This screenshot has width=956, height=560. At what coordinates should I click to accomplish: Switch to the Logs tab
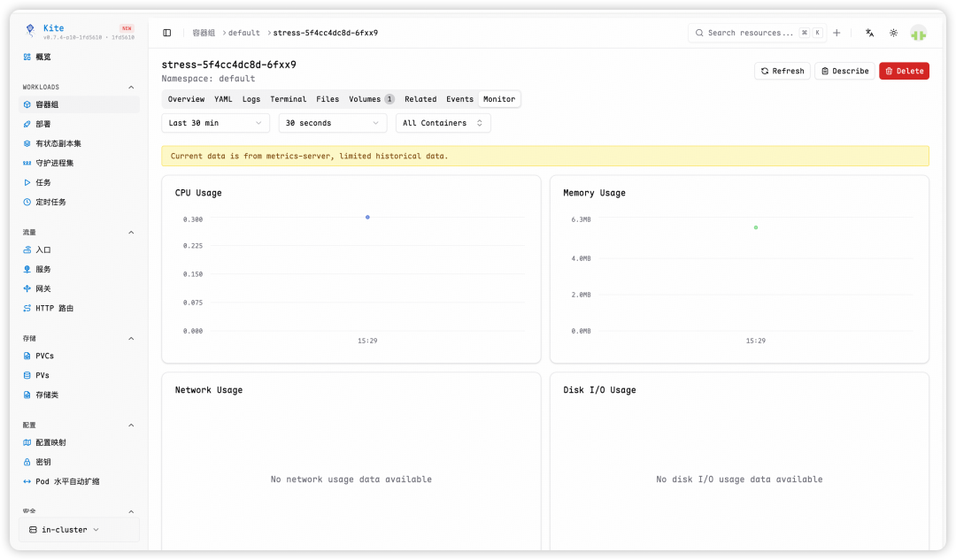pos(251,99)
